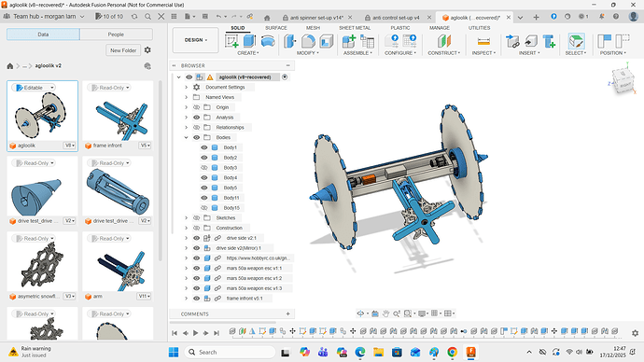Viewport: 644px width, 362px height.
Task: Click the Offset Plane construct icon
Action: (444, 41)
